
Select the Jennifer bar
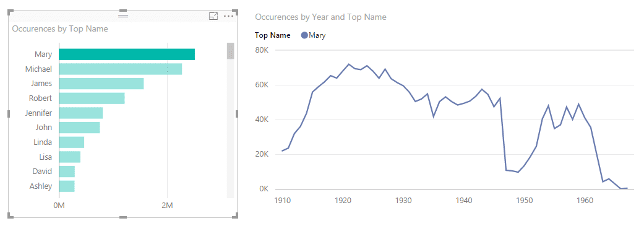[x=81, y=113]
